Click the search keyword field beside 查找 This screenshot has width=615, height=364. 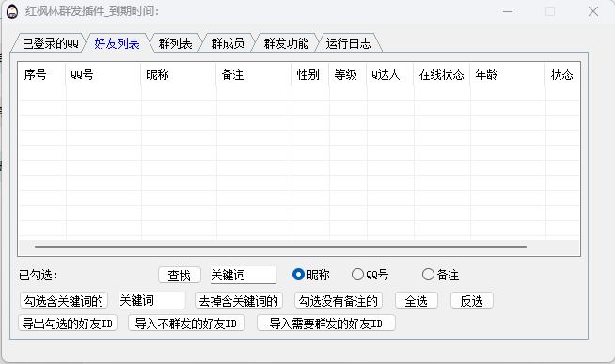[244, 275]
